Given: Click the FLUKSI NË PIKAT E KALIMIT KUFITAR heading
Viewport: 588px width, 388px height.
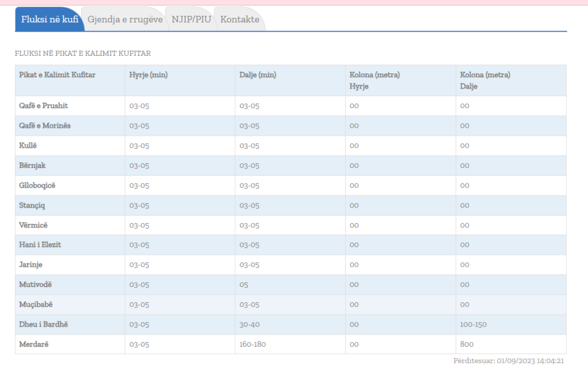Looking at the screenshot, I should point(83,53).
